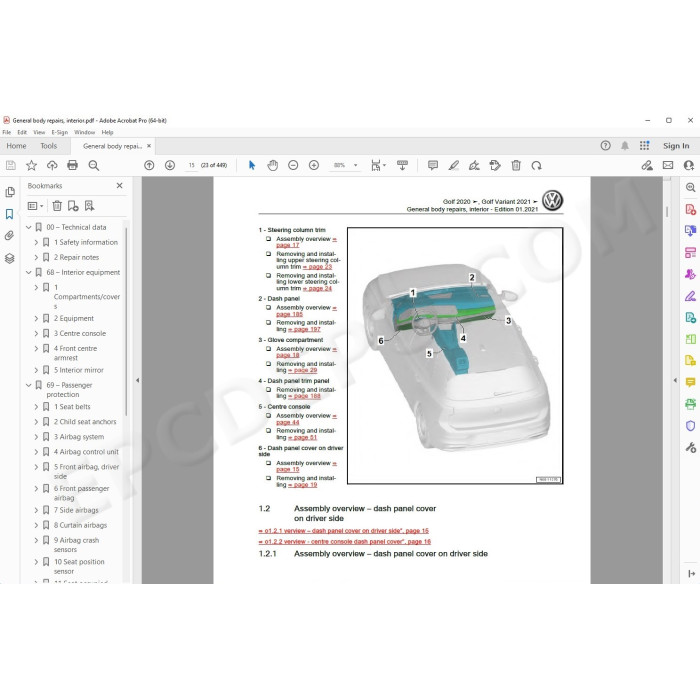The image size is (700, 700).
Task: Click the Find text magnifier icon
Action: pyautogui.click(x=94, y=166)
